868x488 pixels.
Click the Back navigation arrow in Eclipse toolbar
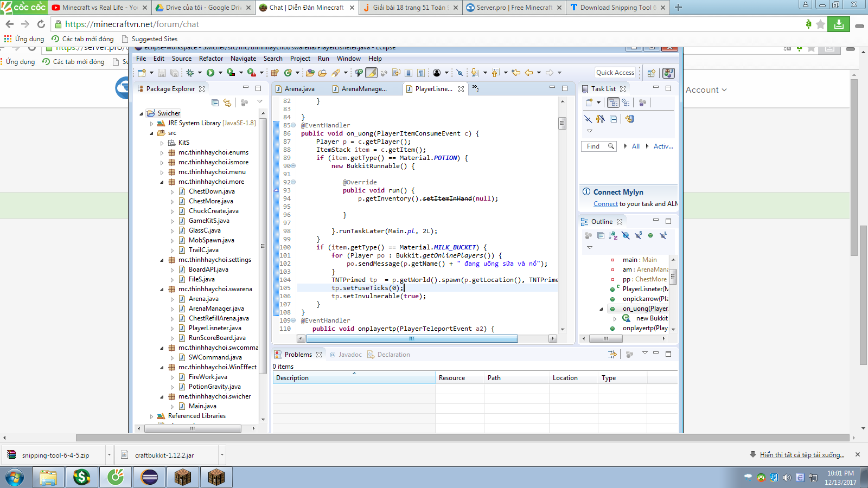[529, 73]
